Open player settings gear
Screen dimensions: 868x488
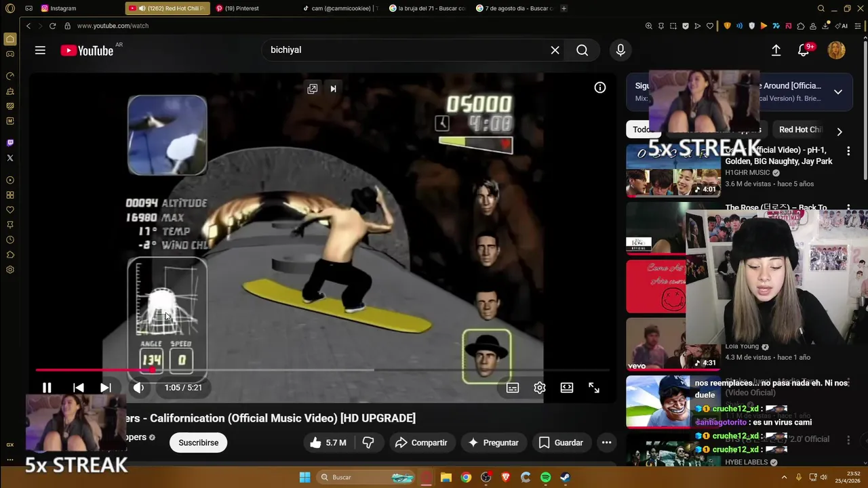tap(540, 388)
